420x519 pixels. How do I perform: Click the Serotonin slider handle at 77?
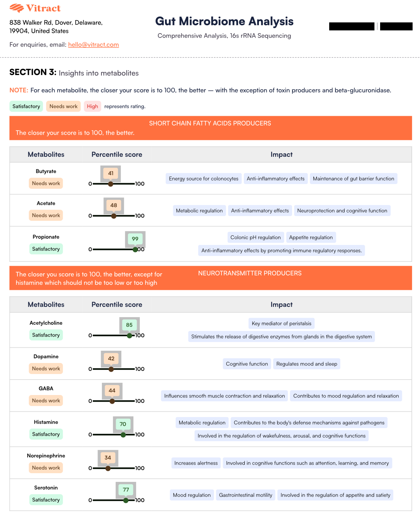click(126, 500)
